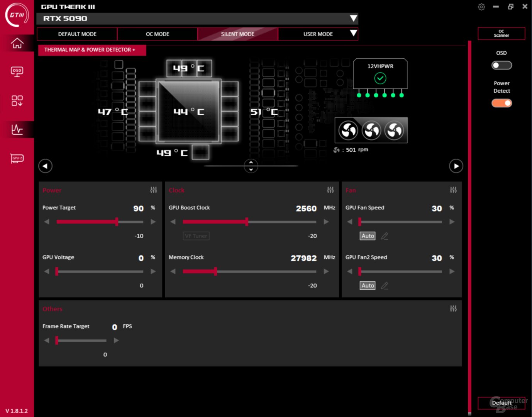Expand the User Mode profile dropdown arrow

pyautogui.click(x=353, y=33)
